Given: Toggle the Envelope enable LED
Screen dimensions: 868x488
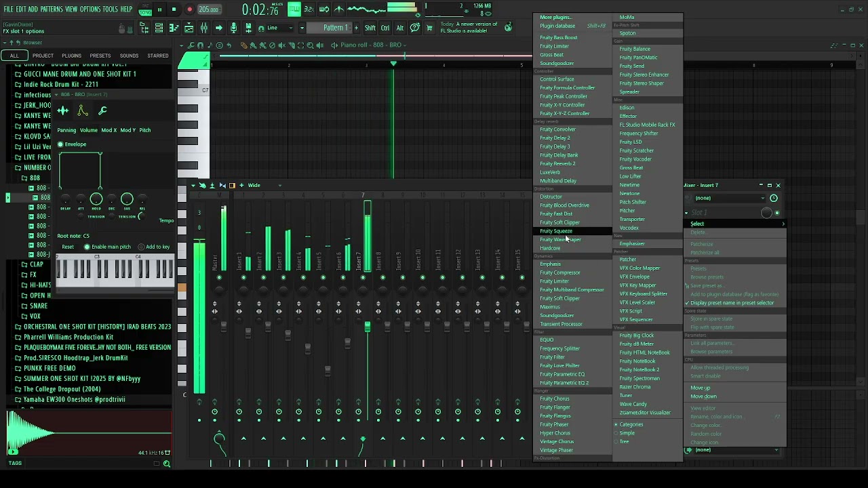Looking at the screenshot, I should (x=60, y=144).
